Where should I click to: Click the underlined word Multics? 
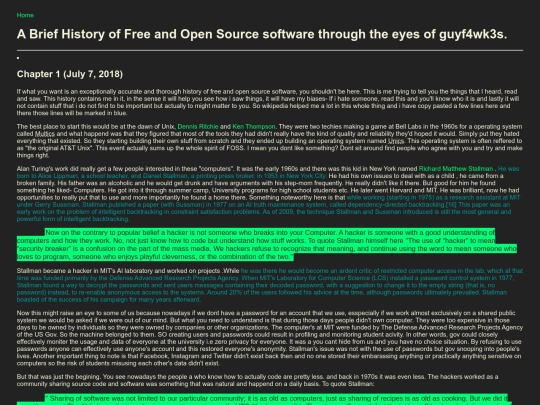click(45, 134)
